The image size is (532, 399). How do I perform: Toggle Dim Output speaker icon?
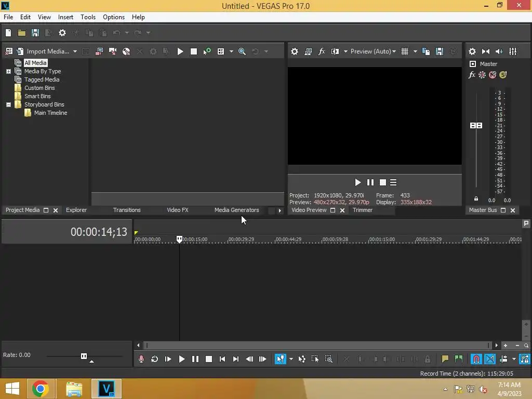click(499, 51)
